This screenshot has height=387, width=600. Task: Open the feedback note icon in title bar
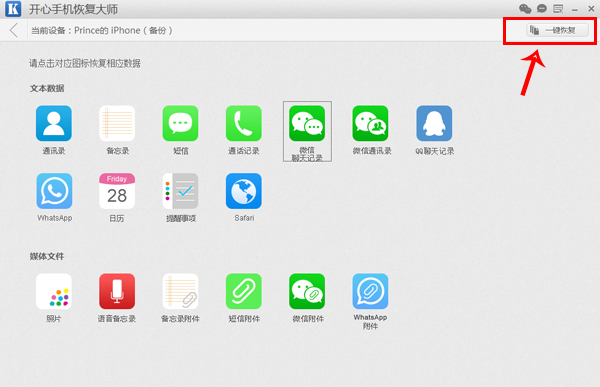[x=558, y=8]
